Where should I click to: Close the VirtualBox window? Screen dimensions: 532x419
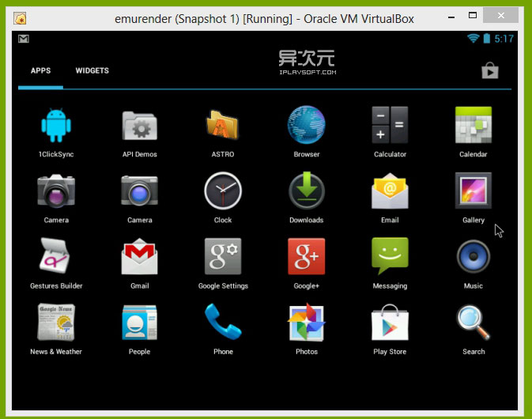pyautogui.click(x=501, y=15)
